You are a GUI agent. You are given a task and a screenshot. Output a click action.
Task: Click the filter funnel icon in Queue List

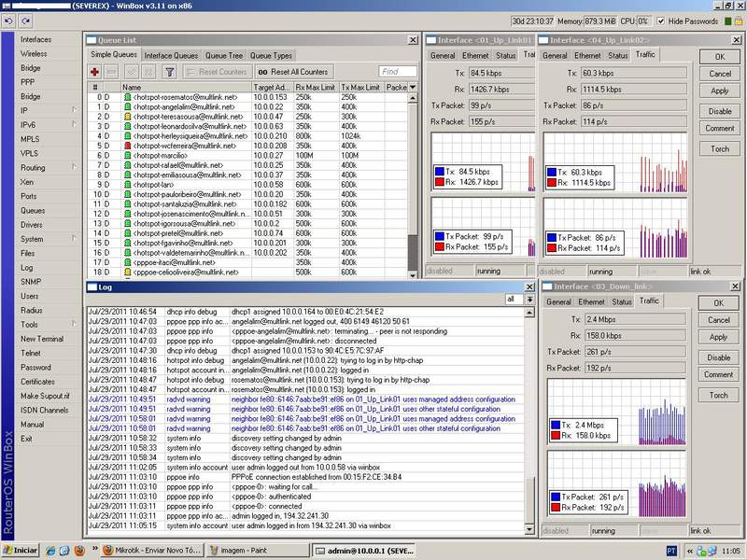click(x=169, y=72)
